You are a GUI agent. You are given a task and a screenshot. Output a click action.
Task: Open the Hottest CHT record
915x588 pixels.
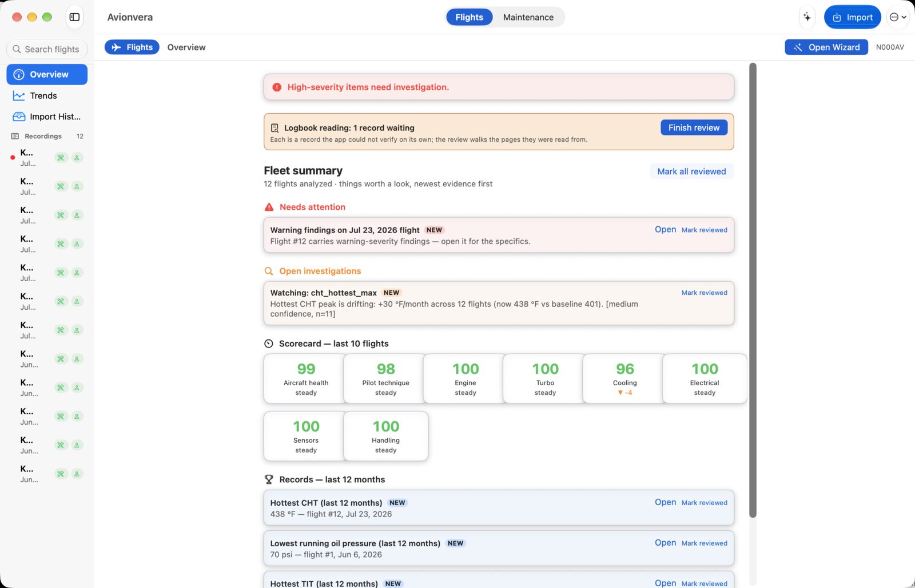665,502
